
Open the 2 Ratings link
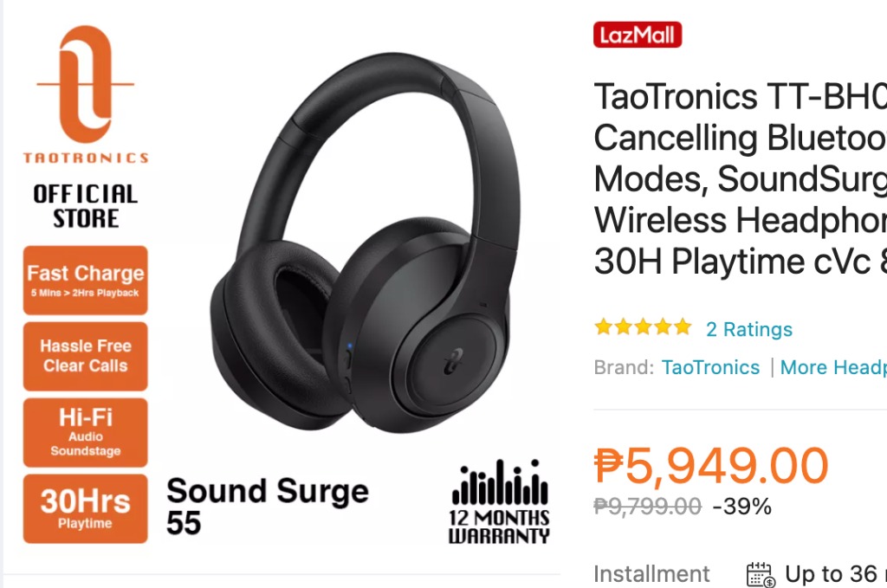749,329
